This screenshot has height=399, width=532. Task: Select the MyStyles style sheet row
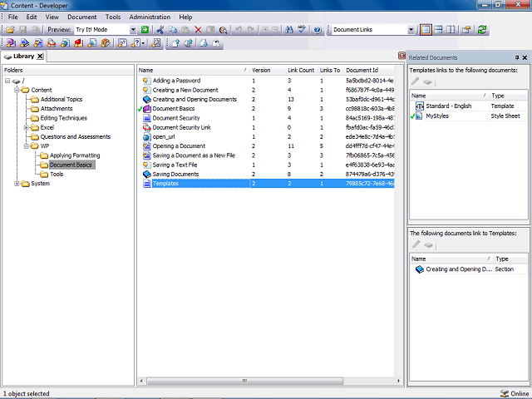click(468, 116)
